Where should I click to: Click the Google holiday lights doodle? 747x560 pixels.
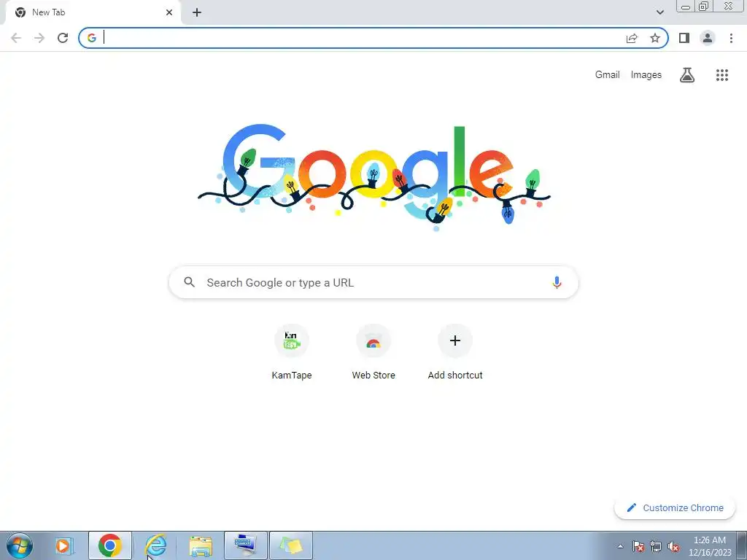374,177
